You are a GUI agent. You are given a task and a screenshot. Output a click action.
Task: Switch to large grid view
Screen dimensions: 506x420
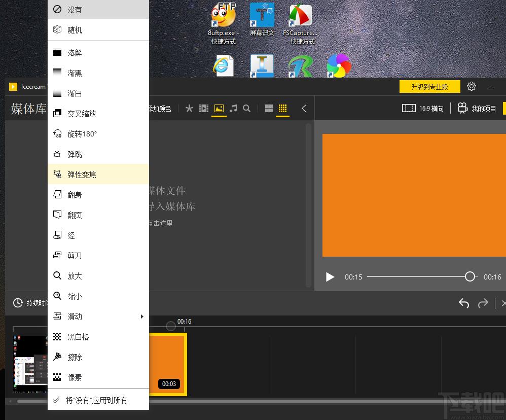269,109
